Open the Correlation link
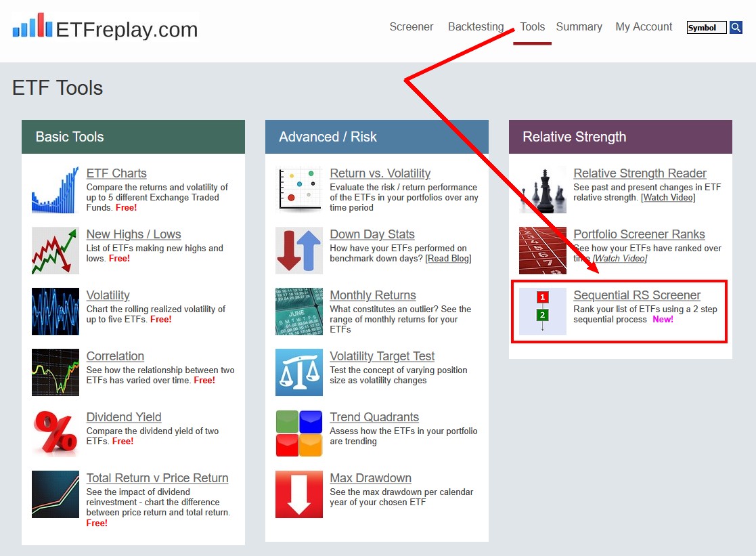Screen dimensions: 756x556 click(x=115, y=356)
